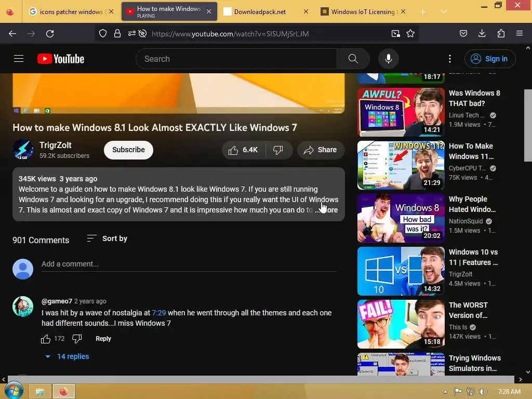Open the list all tabs chevron
This screenshot has width=532, height=399.
(444, 11)
